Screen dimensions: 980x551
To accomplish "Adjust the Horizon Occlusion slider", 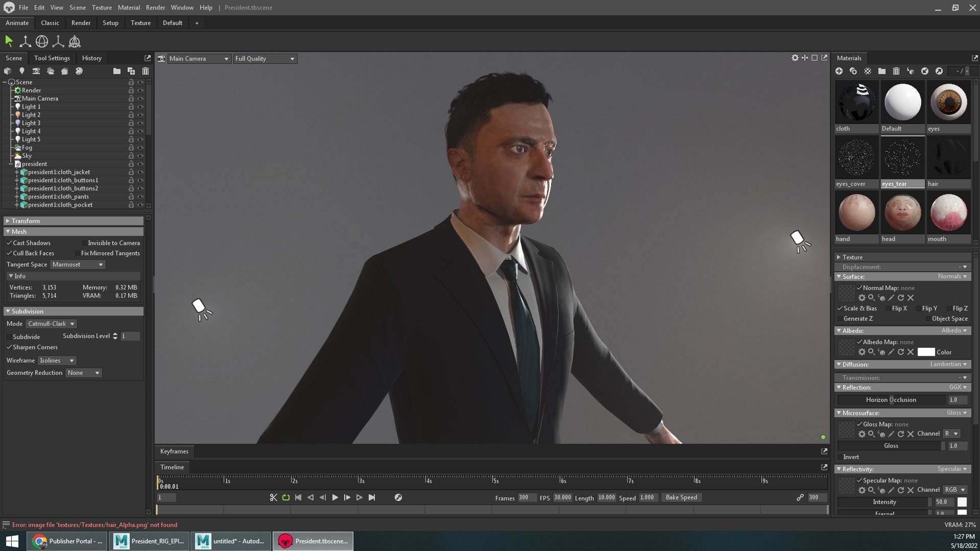I will pos(891,400).
